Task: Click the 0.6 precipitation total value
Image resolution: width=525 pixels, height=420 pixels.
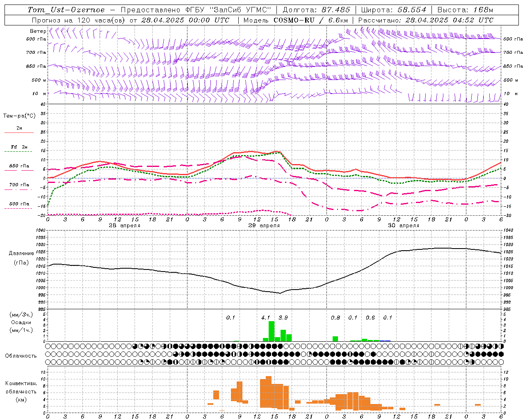Action: click(370, 317)
